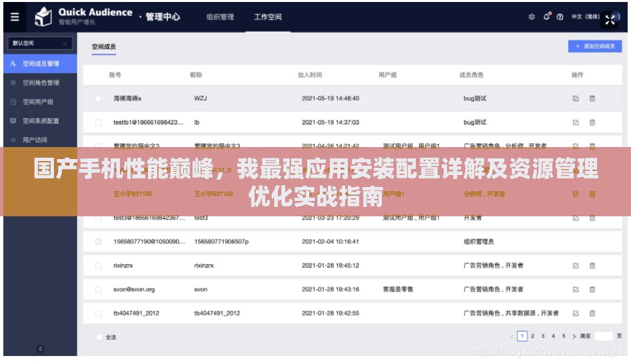The height and width of the screenshot is (364, 631).
Task: Open the notification bell
Action: (546, 17)
